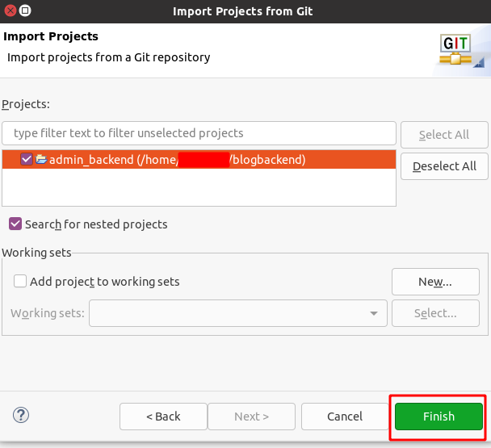Cancel the Git import dialog
Screen dimensions: 491x448
[x=345, y=417]
